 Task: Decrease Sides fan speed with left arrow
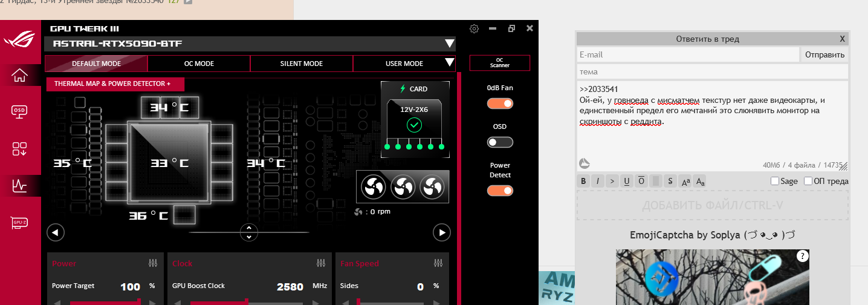[346, 302]
